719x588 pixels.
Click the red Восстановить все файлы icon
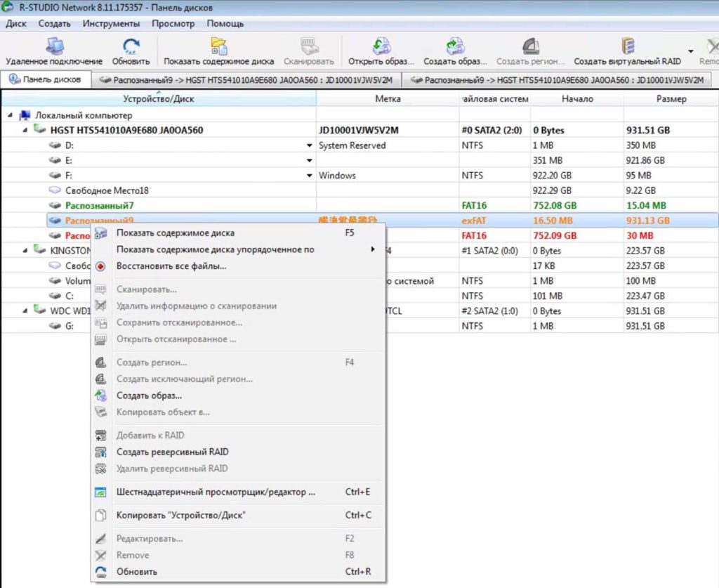100,266
